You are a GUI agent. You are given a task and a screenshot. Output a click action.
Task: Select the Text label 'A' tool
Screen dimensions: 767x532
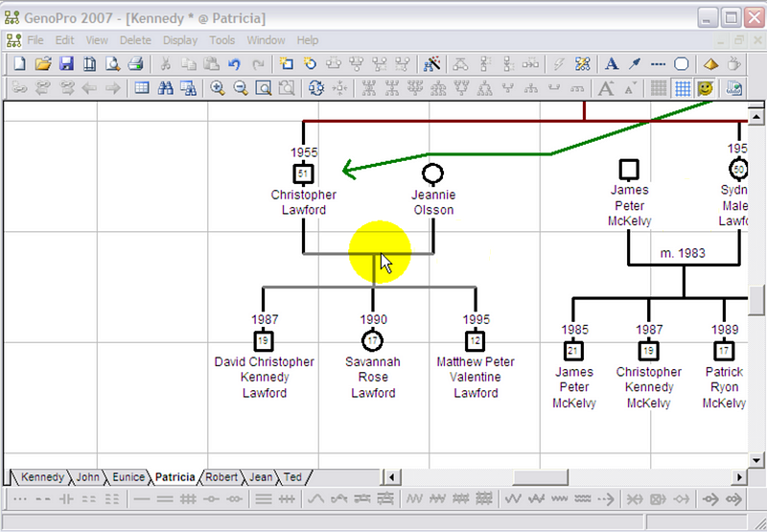point(611,64)
